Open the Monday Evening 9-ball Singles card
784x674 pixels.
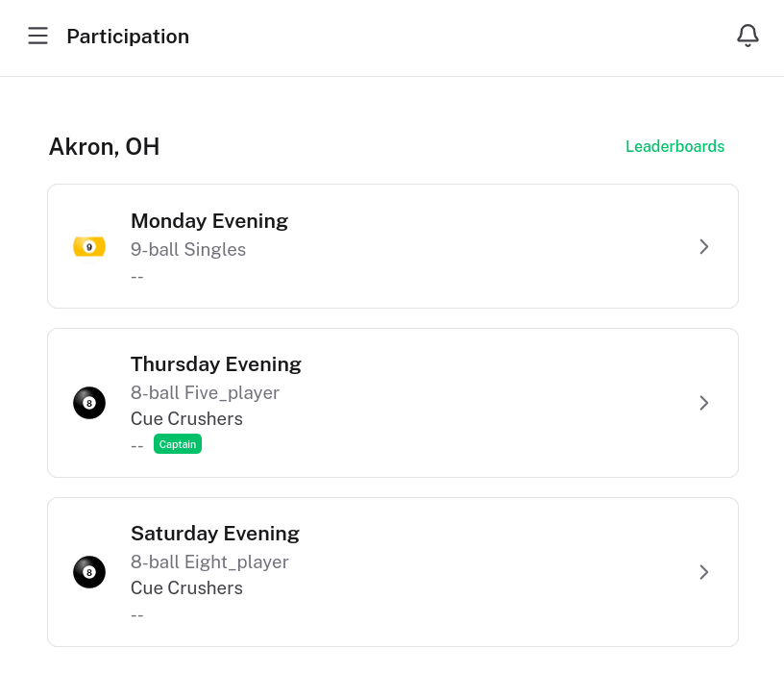pos(392,246)
